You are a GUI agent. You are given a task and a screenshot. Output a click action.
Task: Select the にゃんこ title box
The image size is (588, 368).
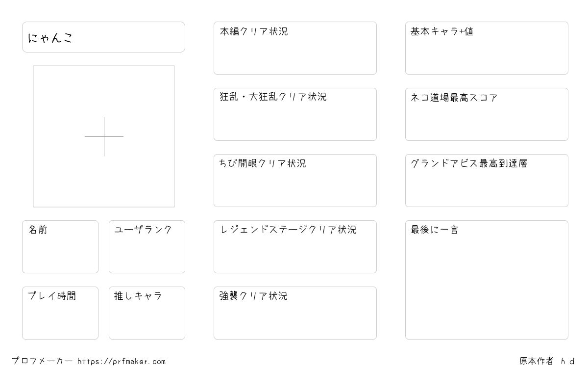tap(103, 37)
